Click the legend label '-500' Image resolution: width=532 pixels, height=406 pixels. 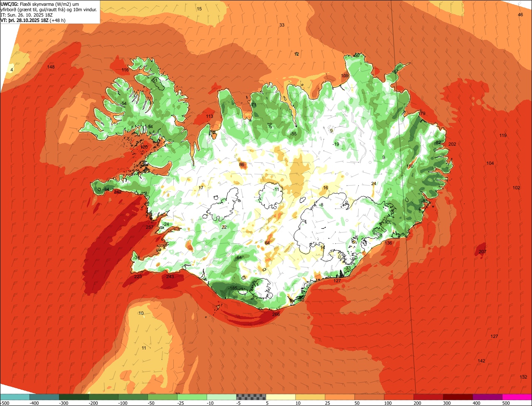(x=5, y=403)
